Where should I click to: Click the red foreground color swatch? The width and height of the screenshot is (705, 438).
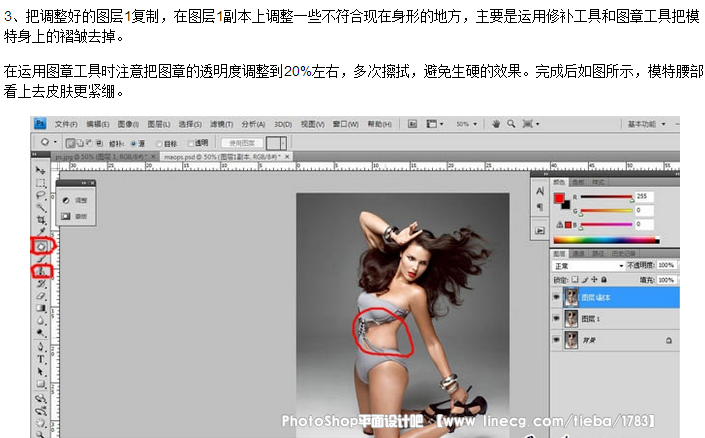[560, 198]
